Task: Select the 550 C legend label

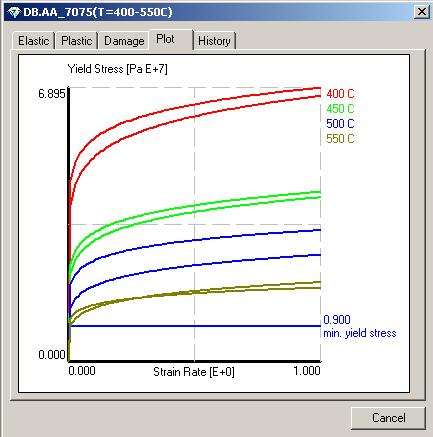Action: 340,139
